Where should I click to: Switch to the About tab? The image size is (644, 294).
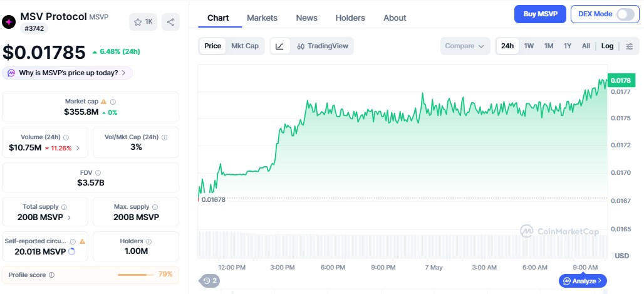[395, 18]
